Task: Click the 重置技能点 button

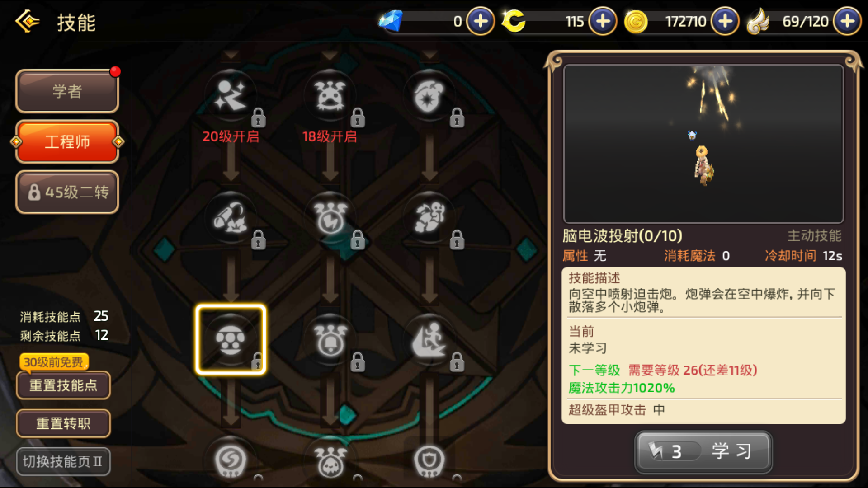Action: [x=63, y=385]
